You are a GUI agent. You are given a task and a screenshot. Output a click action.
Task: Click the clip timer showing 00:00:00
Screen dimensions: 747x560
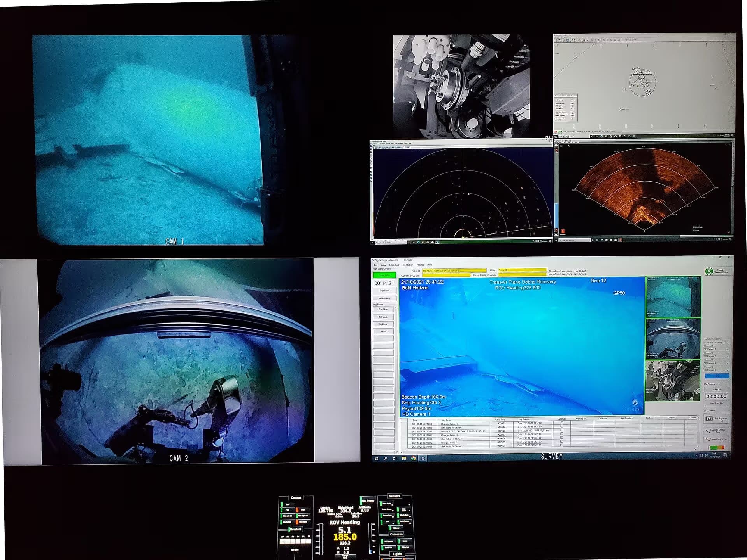(716, 396)
